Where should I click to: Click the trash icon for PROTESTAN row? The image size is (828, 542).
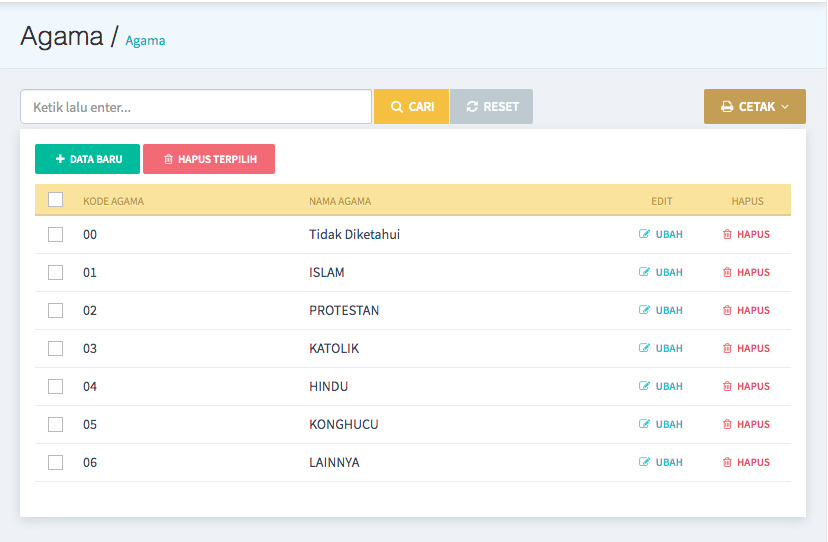click(728, 311)
